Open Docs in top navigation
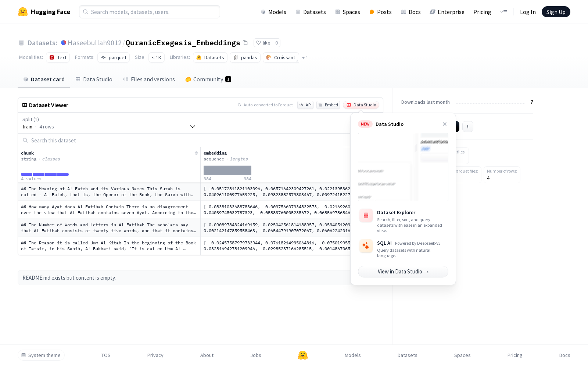This screenshot has height=368, width=588. click(411, 12)
